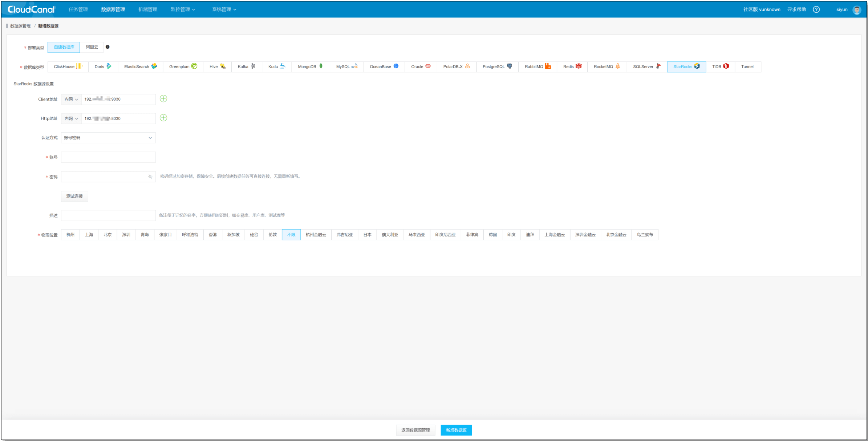Click the deployment type info tooltip icon
The height and width of the screenshot is (441, 868).
click(108, 47)
